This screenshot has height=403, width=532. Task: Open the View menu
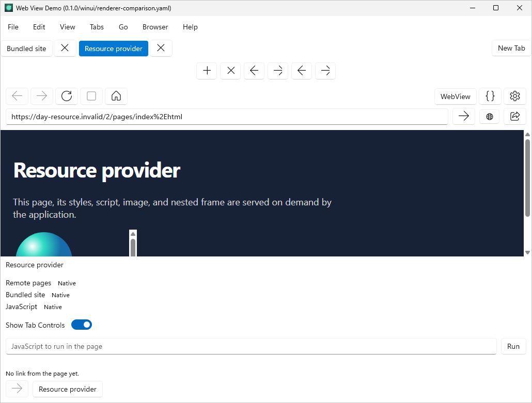(68, 27)
